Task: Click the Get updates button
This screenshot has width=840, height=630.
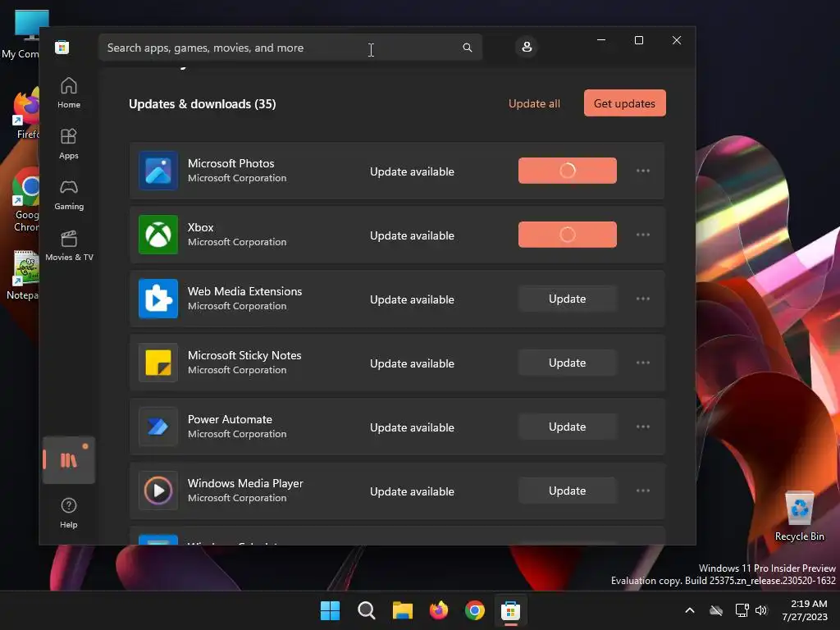Action: tap(624, 103)
